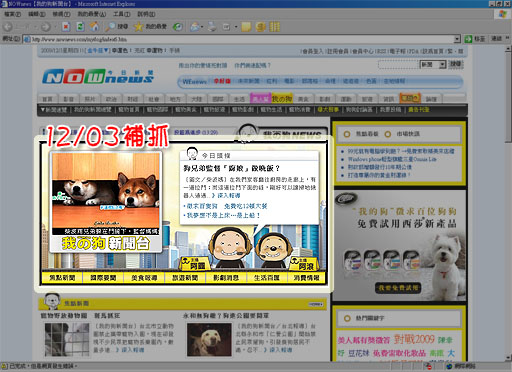Open Favorites with the yellow star icon

pyautogui.click(x=138, y=27)
